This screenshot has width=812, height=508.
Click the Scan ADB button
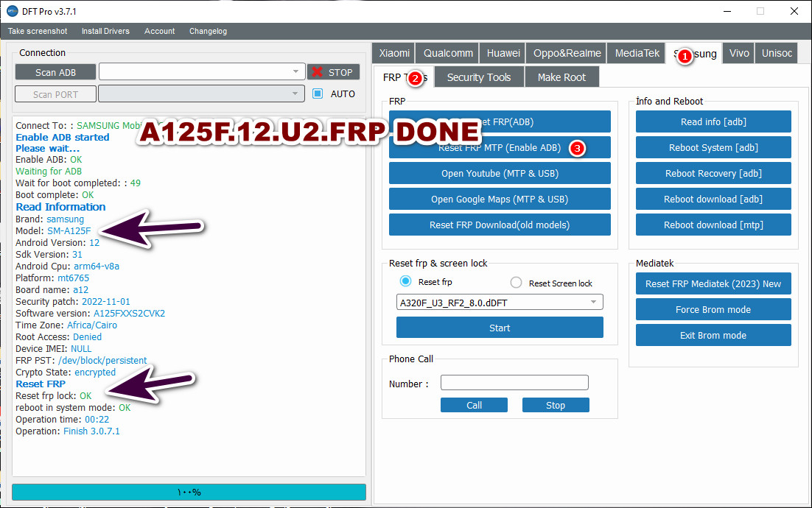click(55, 71)
